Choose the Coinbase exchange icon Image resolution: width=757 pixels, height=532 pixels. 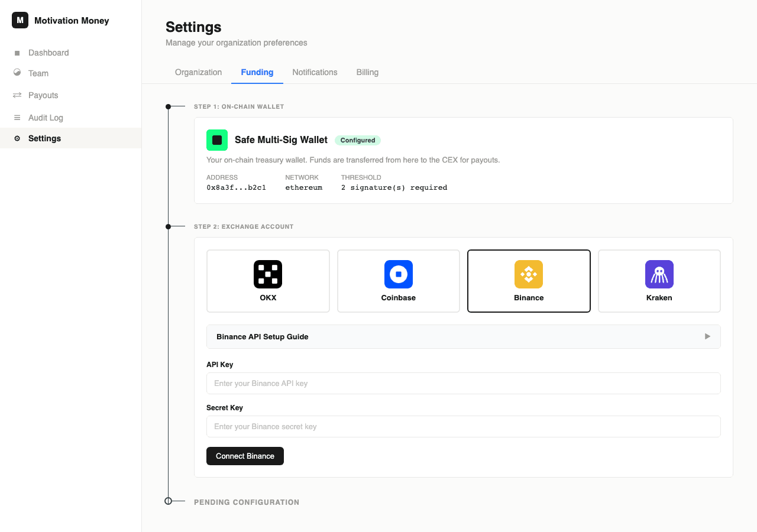pos(398,274)
